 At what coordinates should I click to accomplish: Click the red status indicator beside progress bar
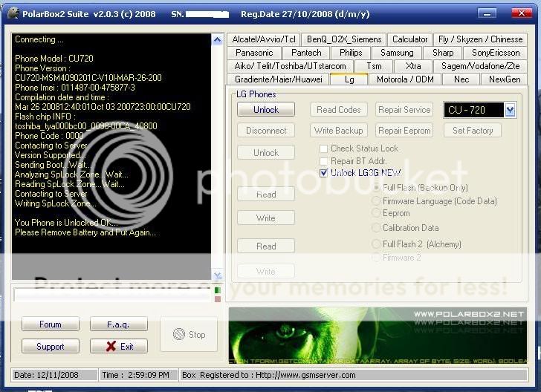pos(217,299)
